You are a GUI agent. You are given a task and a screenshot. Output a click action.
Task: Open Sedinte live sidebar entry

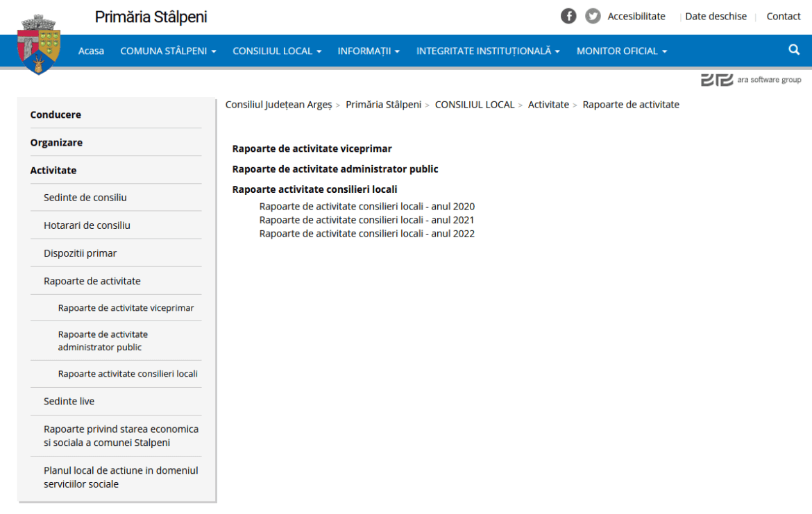[x=69, y=402]
